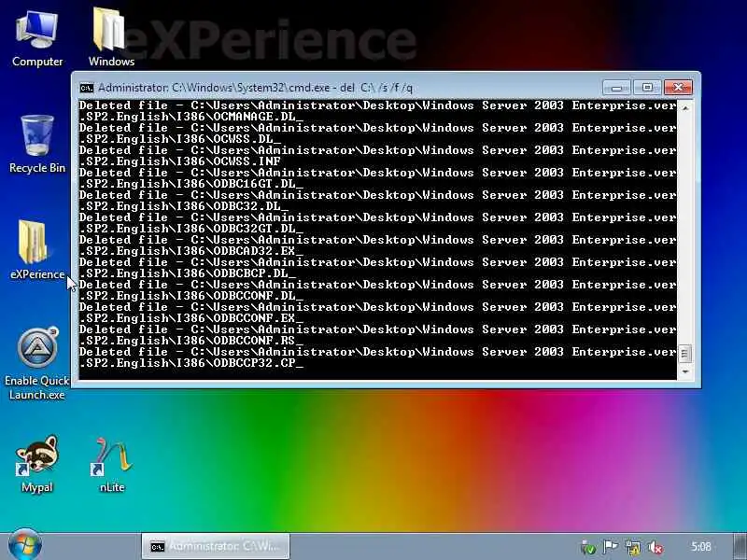Launch the nLite shortcut
Image resolution: width=747 pixels, height=560 pixels.
pyautogui.click(x=112, y=465)
